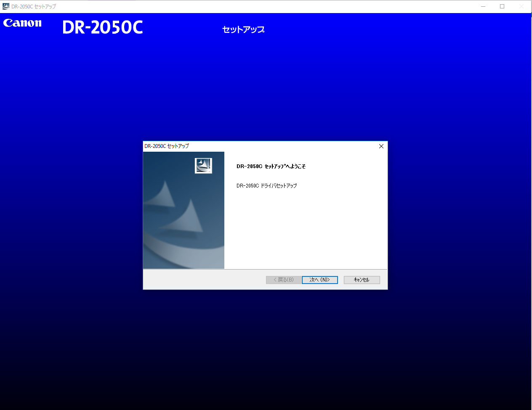Click the キャンセル cancel button

(362, 280)
